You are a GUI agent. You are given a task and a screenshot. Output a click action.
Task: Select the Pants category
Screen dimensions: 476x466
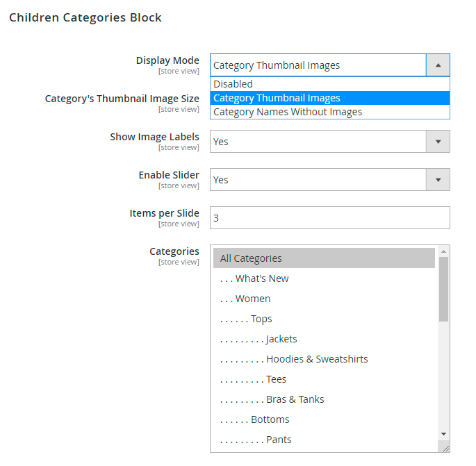pyautogui.click(x=279, y=440)
